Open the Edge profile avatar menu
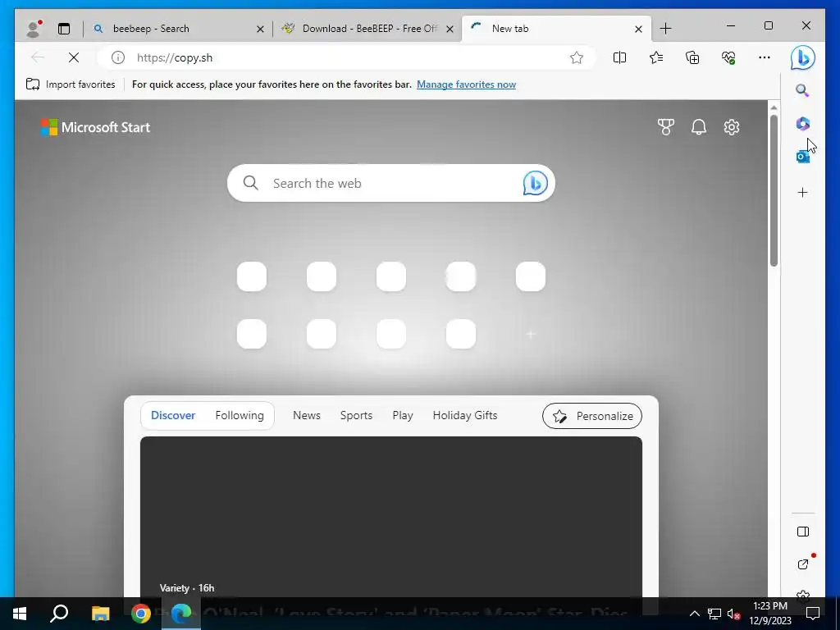Viewport: 840px width, 630px height. pos(33,29)
